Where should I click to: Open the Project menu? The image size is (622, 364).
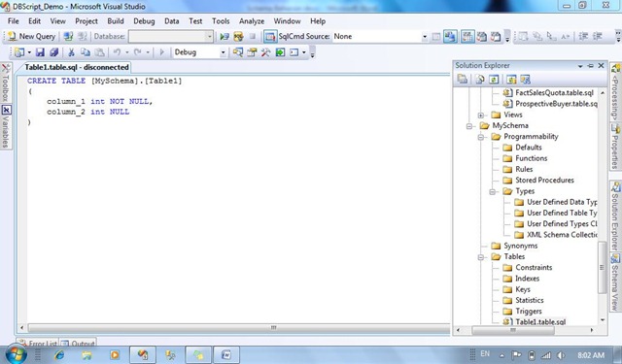click(86, 21)
